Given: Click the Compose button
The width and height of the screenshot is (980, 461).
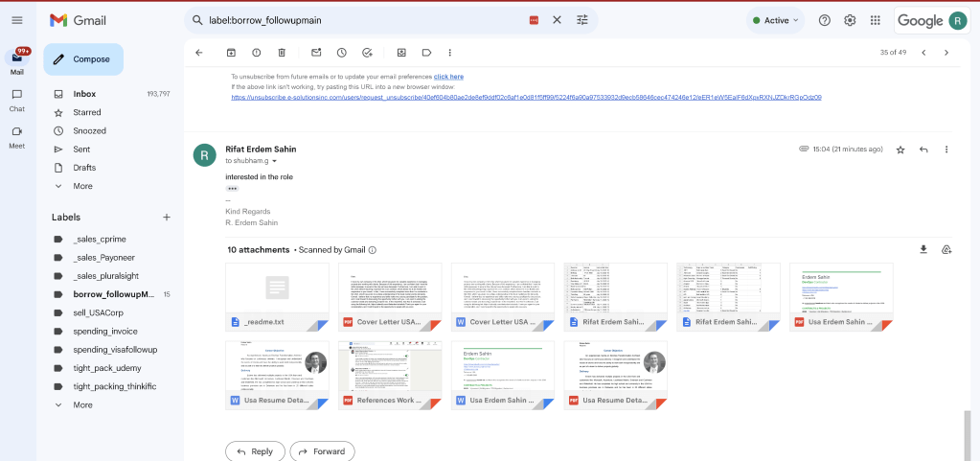Looking at the screenshot, I should coord(83,59).
